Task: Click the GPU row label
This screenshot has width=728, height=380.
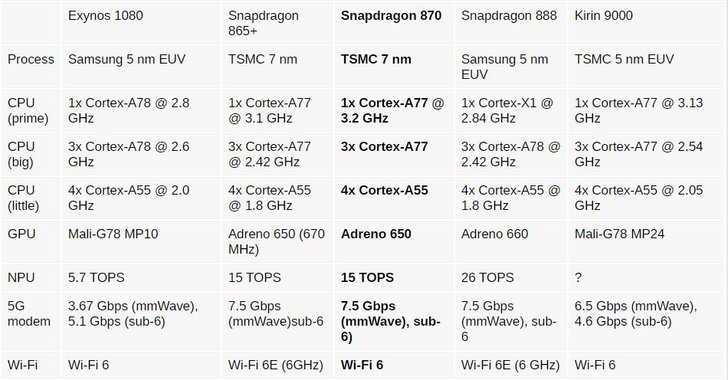Action: (x=21, y=234)
